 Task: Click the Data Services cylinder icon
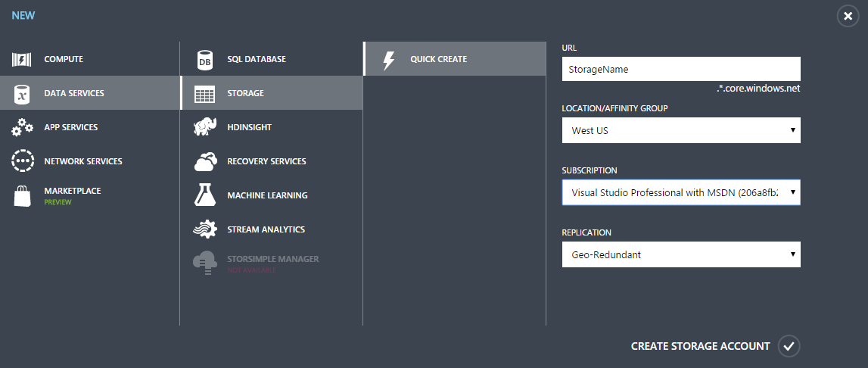[x=23, y=93]
